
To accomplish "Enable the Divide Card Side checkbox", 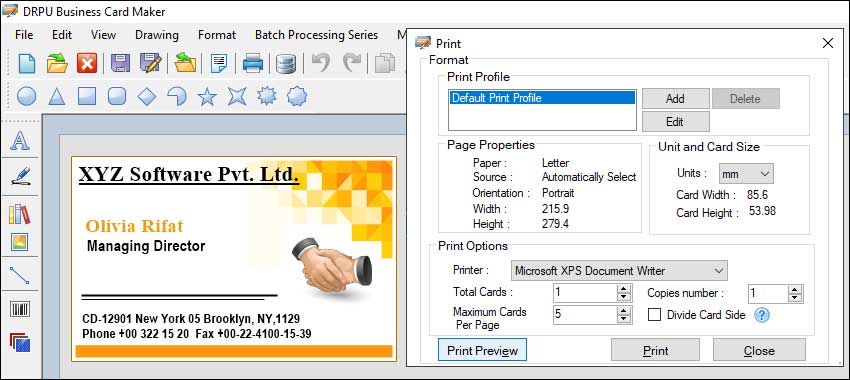I will tap(654, 315).
